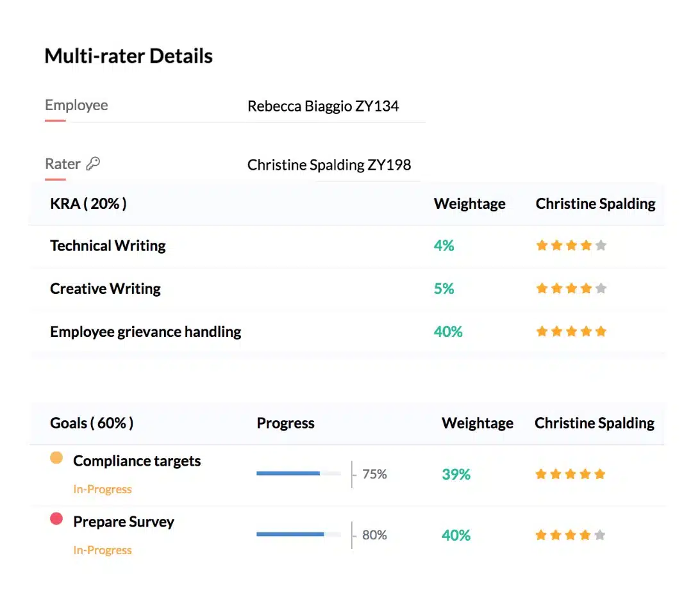
Task: Click the Prepare Survey progress bar
Action: 299,534
